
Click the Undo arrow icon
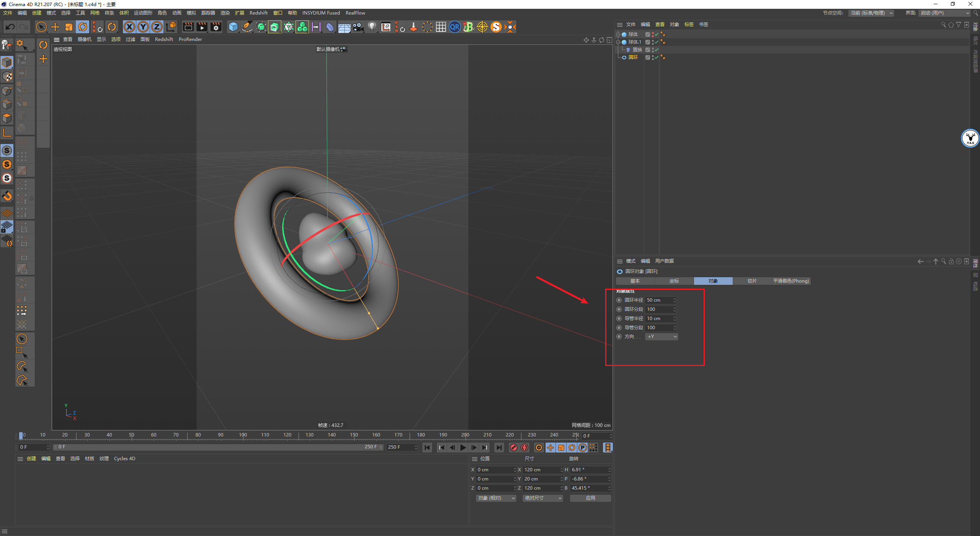pyautogui.click(x=10, y=27)
